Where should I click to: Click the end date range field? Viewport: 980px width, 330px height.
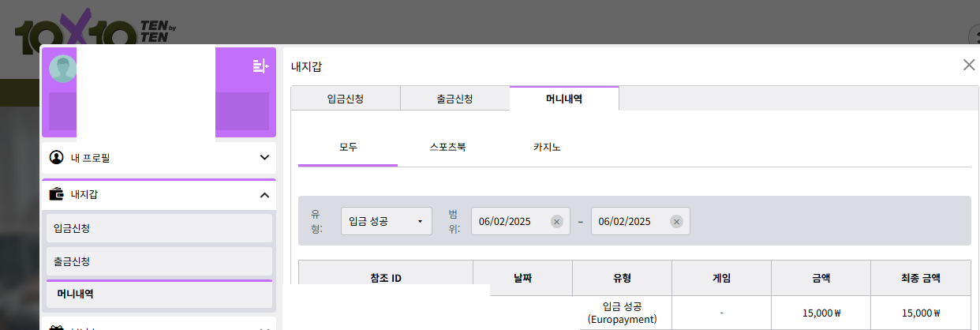tap(629, 222)
